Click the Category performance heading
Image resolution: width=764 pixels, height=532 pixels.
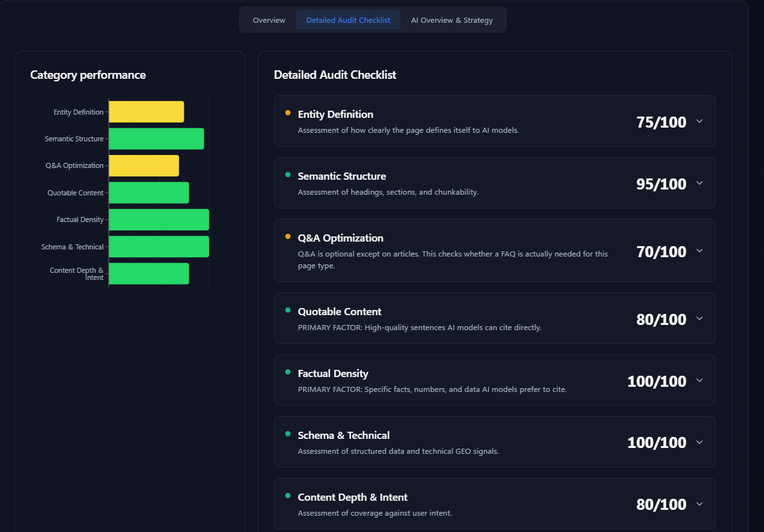[88, 74]
